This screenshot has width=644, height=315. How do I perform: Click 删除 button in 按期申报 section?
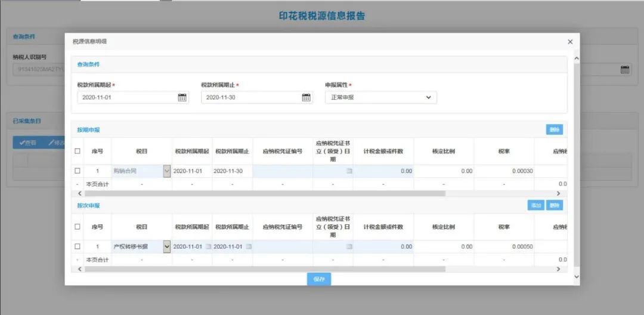pyautogui.click(x=554, y=129)
